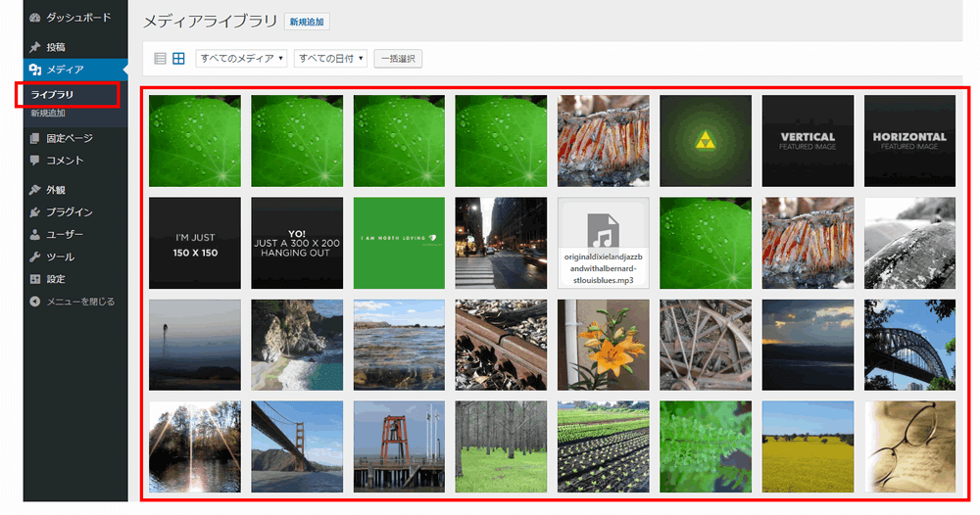Click the paintbrush icon for 外観
The width and height of the screenshot is (980, 515).
(35, 190)
